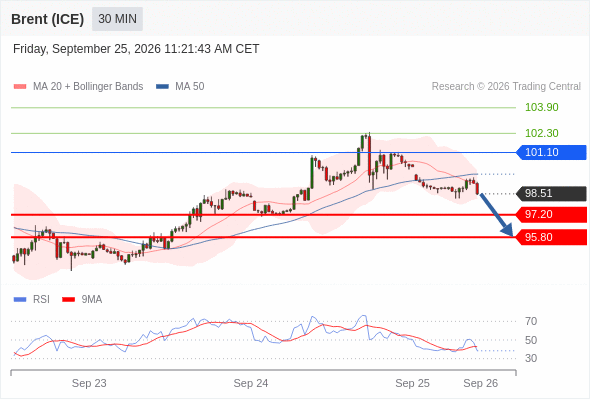Click the red 9MA legend swatch
This screenshot has width=590, height=400.
coord(68,300)
